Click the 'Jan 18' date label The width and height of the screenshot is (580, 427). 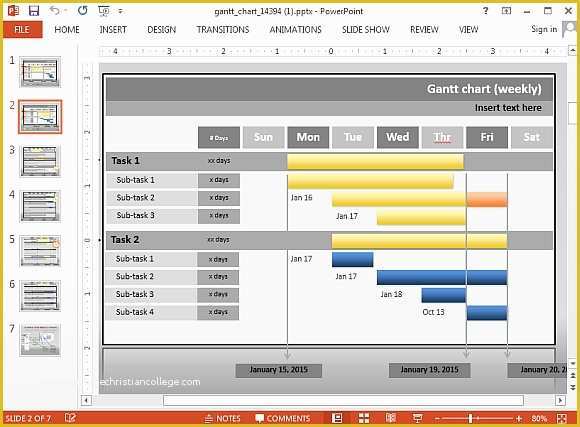coord(391,294)
